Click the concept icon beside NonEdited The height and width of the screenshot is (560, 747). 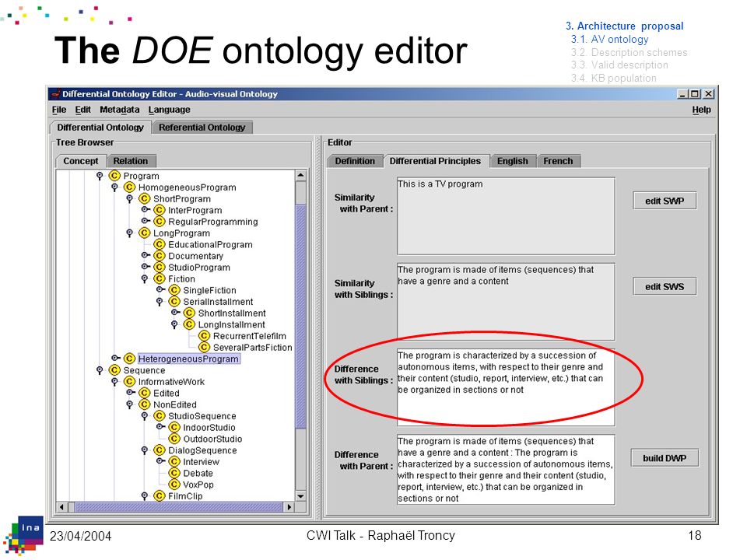145,404
